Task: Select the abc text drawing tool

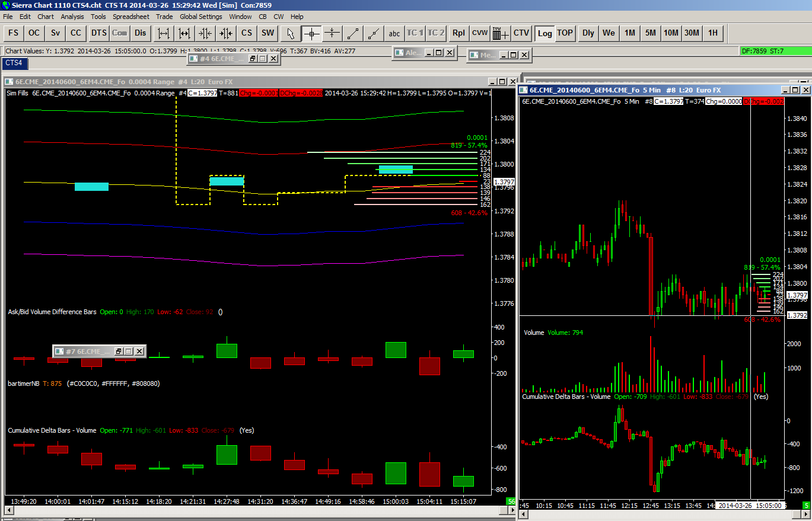Action: pyautogui.click(x=394, y=33)
